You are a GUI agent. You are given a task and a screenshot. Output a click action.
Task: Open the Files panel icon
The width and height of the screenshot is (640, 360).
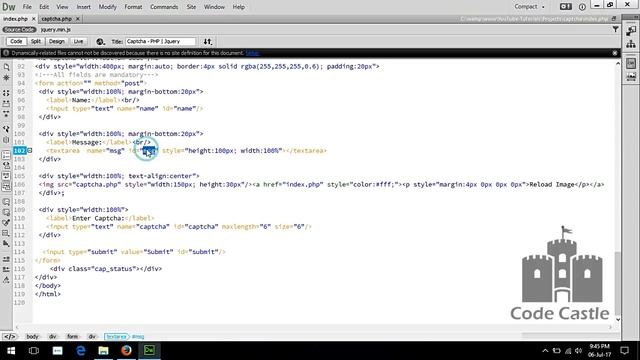pyautogui.click(x=631, y=44)
